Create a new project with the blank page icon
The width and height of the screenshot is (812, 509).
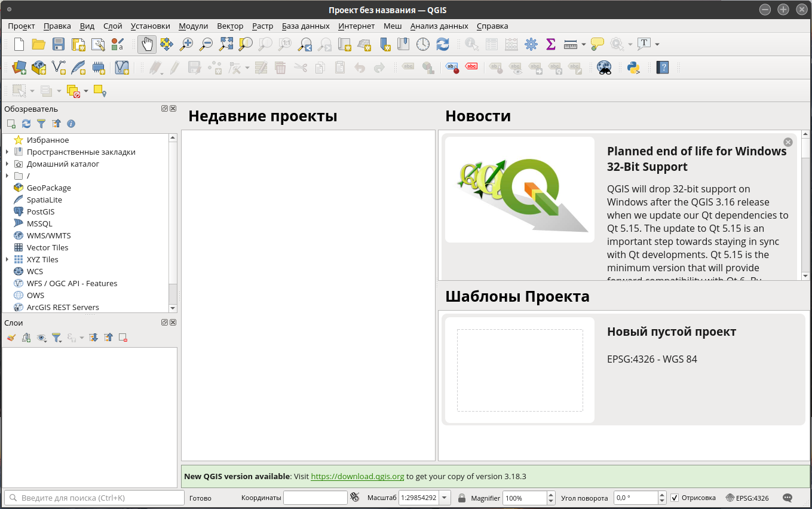(x=19, y=44)
